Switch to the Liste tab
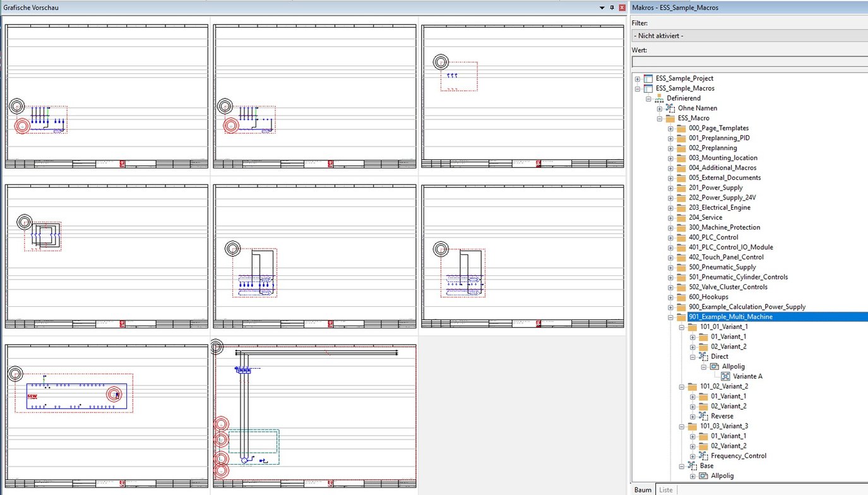Viewport: 868px width, 495px height. coord(666,489)
